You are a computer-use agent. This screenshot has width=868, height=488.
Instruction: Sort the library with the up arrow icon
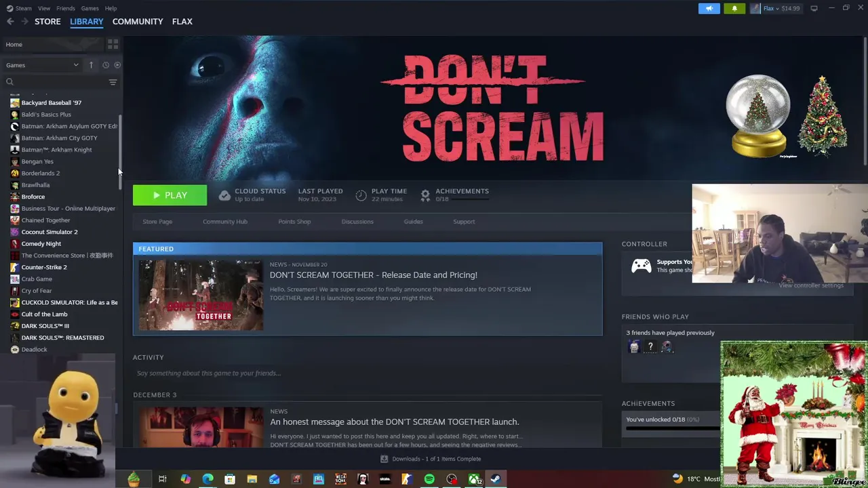[91, 65]
